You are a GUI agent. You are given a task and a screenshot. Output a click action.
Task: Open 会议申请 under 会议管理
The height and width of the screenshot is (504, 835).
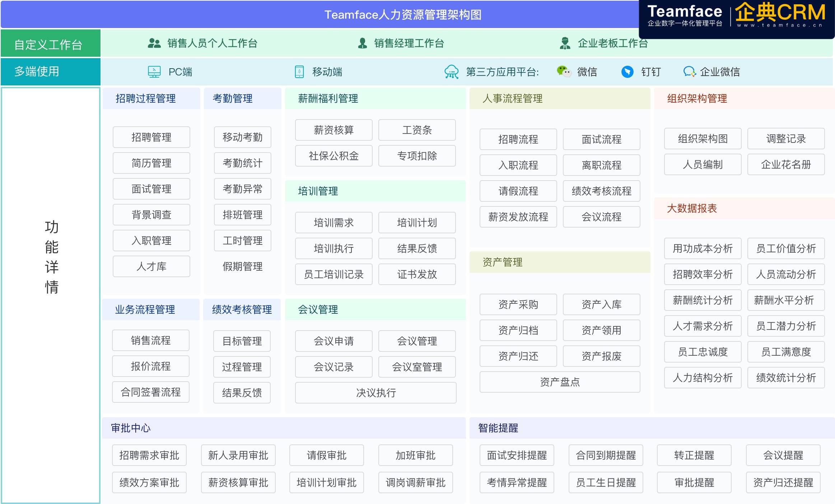click(x=333, y=341)
